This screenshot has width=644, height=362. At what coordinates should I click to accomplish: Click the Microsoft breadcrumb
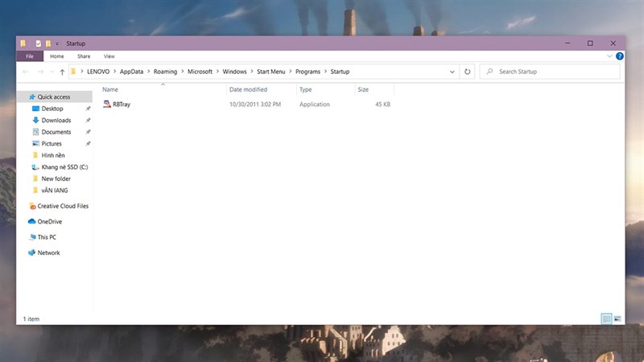pyautogui.click(x=200, y=72)
